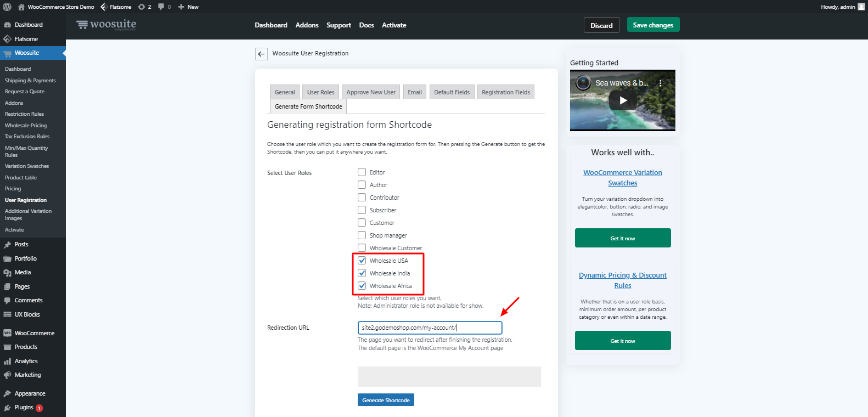Click the Flatsome icon in admin bar
Screen dimensions: 868x417
[x=104, y=7]
